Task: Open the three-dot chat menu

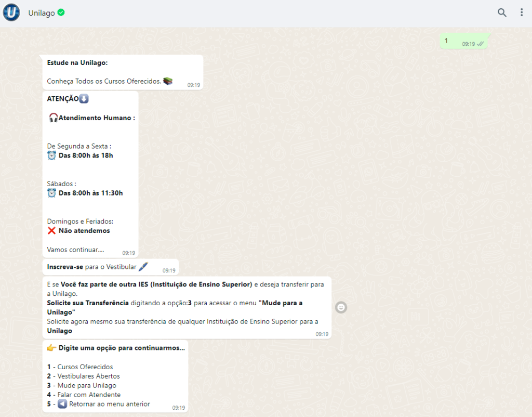Action: (x=522, y=12)
